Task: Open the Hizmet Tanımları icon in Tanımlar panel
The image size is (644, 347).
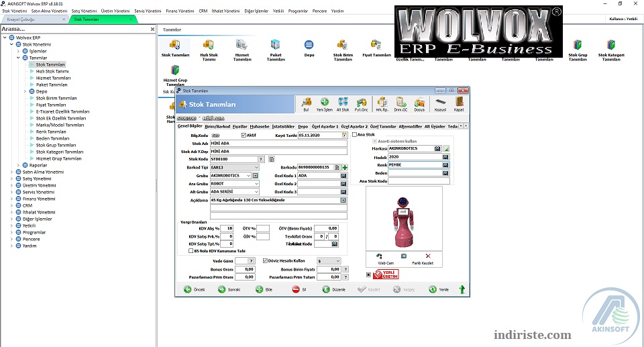Action: click(x=242, y=50)
